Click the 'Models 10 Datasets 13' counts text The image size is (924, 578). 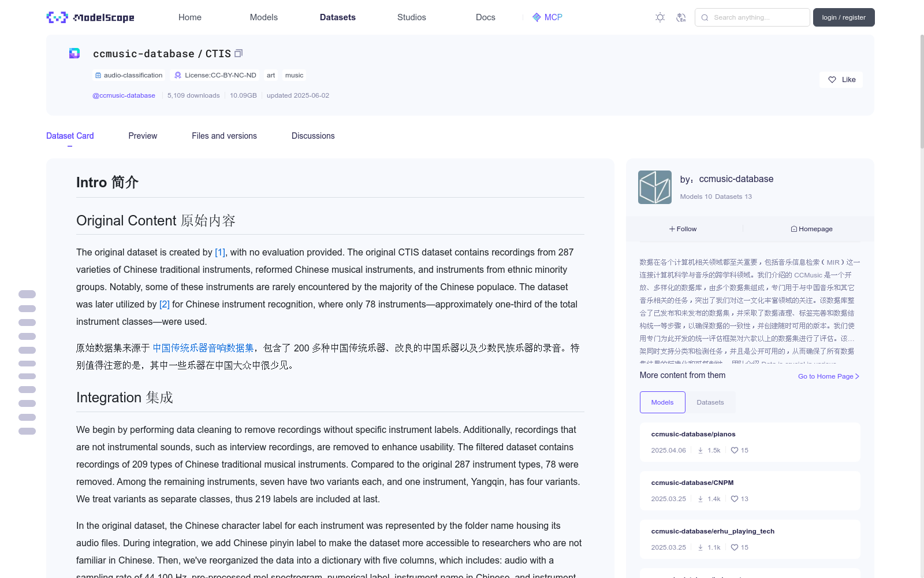point(716,197)
